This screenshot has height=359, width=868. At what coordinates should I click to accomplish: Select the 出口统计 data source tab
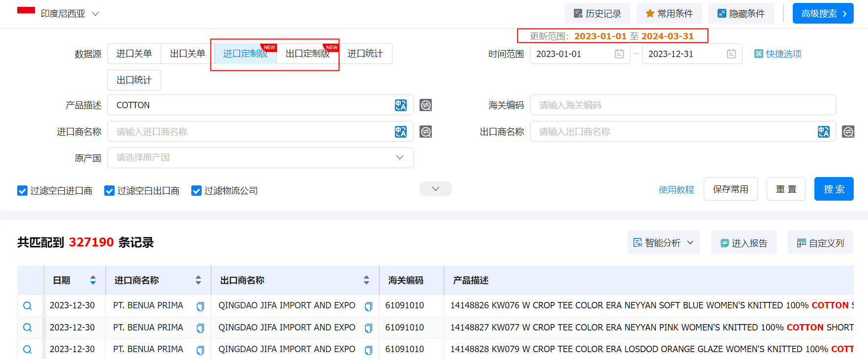point(134,80)
